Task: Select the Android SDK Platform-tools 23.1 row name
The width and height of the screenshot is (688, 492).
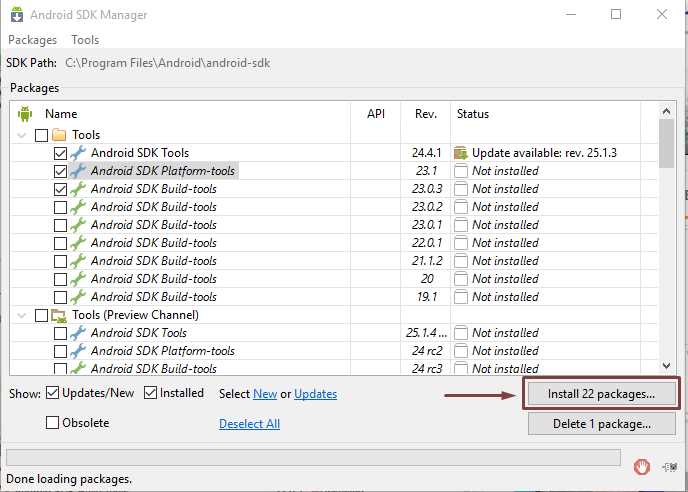Action: (163, 171)
